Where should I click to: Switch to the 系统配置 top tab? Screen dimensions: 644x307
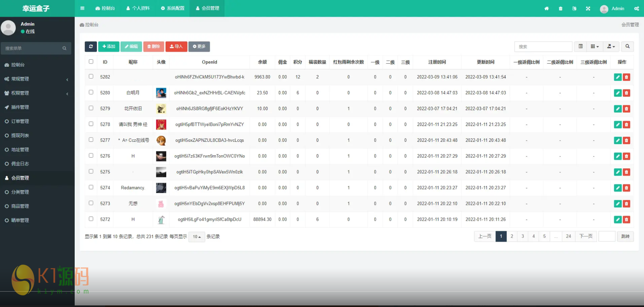[x=172, y=8]
